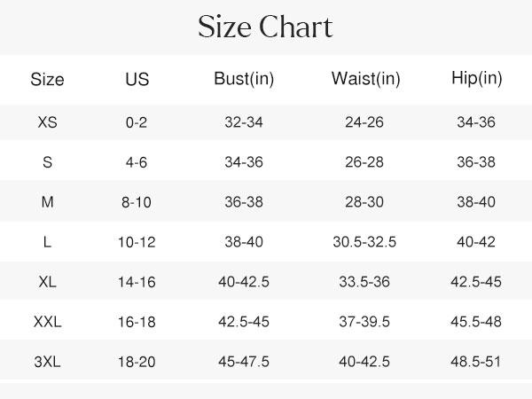The image size is (532, 399).
Task: Select the 38-40 hip value for M
Action: point(476,202)
